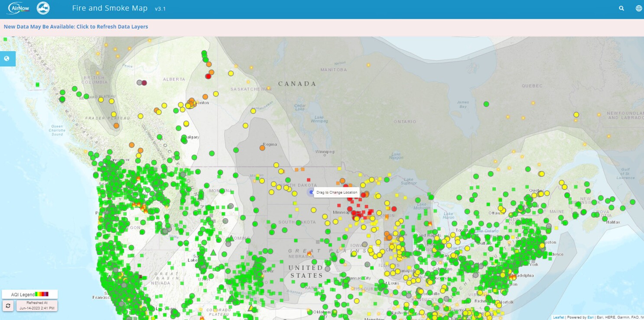Open the globe menu in header

click(x=638, y=8)
